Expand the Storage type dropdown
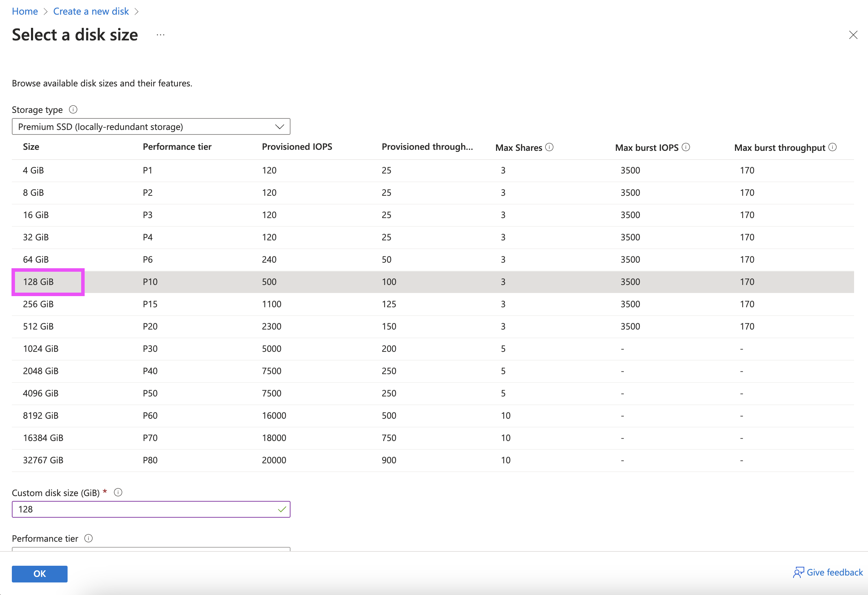868x595 pixels. (x=151, y=126)
